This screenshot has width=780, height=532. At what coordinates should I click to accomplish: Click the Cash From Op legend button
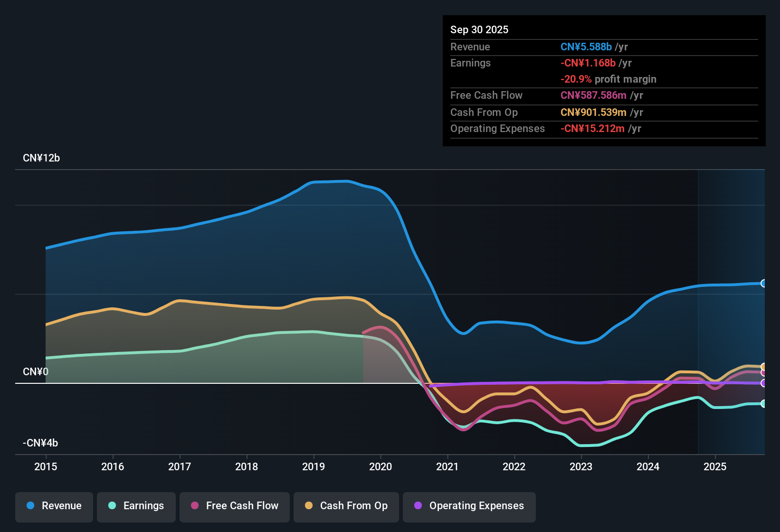click(x=346, y=506)
